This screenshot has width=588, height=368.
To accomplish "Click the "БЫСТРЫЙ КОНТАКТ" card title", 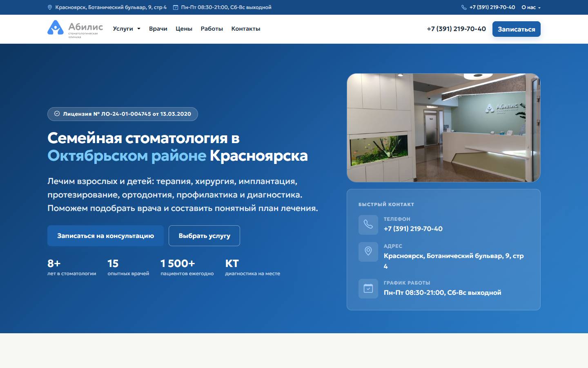I will click(x=386, y=204).
